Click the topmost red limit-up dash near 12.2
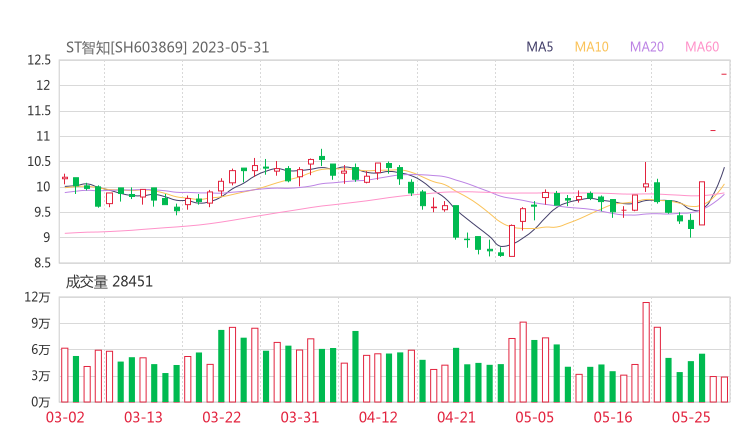 pyautogui.click(x=724, y=74)
